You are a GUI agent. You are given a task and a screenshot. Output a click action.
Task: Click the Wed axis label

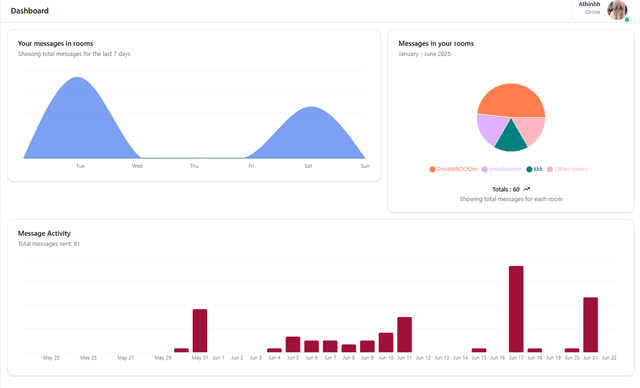(x=137, y=166)
